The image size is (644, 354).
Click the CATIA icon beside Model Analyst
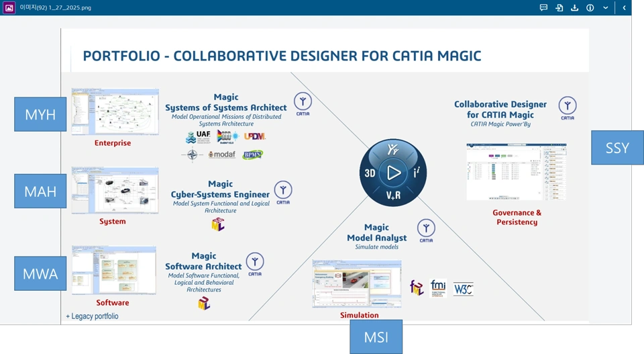click(426, 230)
